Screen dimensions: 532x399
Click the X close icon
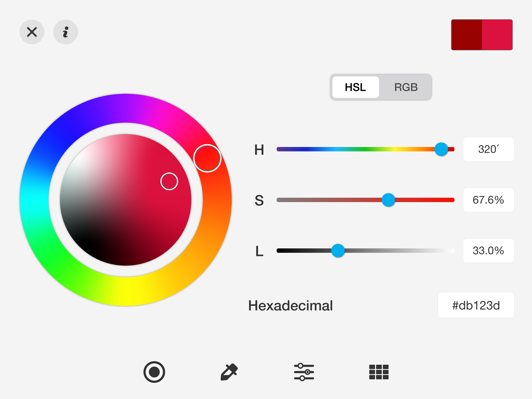tap(32, 32)
